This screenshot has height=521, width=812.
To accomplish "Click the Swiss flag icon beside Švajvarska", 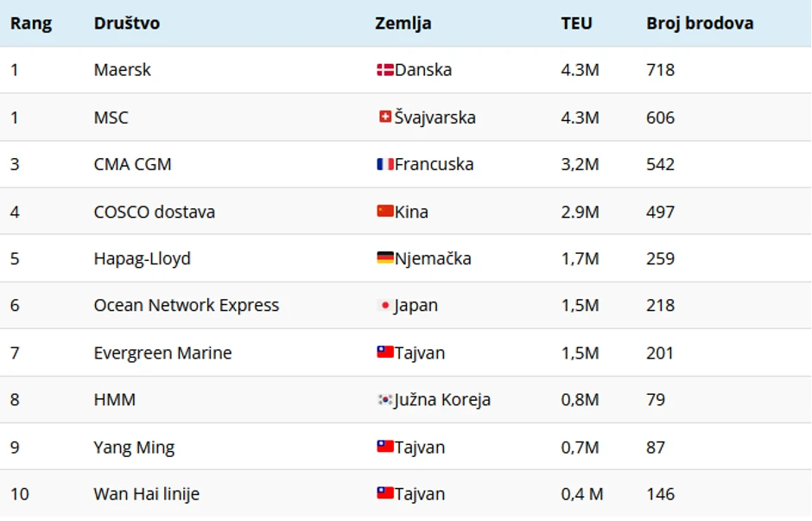I will [x=385, y=117].
